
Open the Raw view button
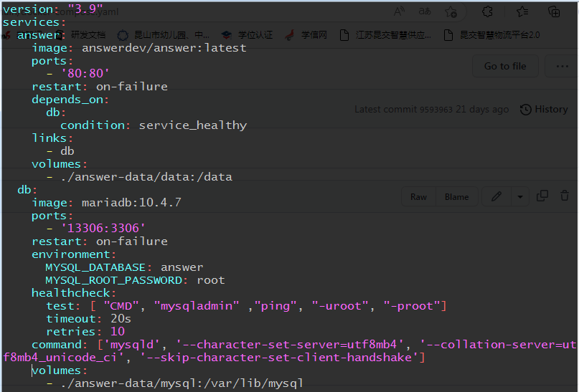click(418, 197)
